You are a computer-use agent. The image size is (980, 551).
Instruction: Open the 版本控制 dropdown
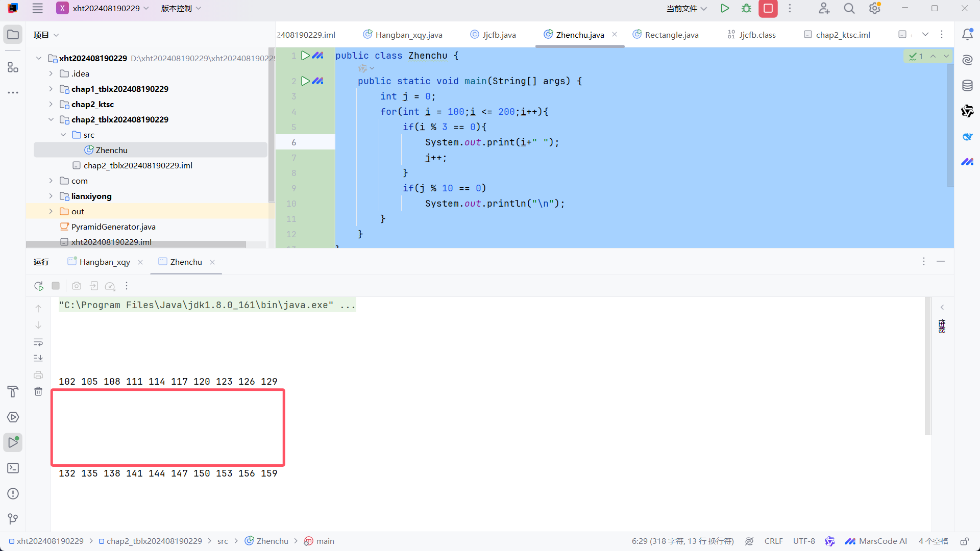[x=181, y=8]
